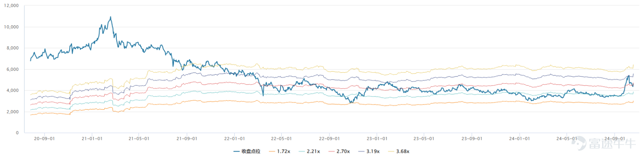Screen dimensions: 644x158
Task: Hide the 3.68x band in legend
Action: (399, 152)
